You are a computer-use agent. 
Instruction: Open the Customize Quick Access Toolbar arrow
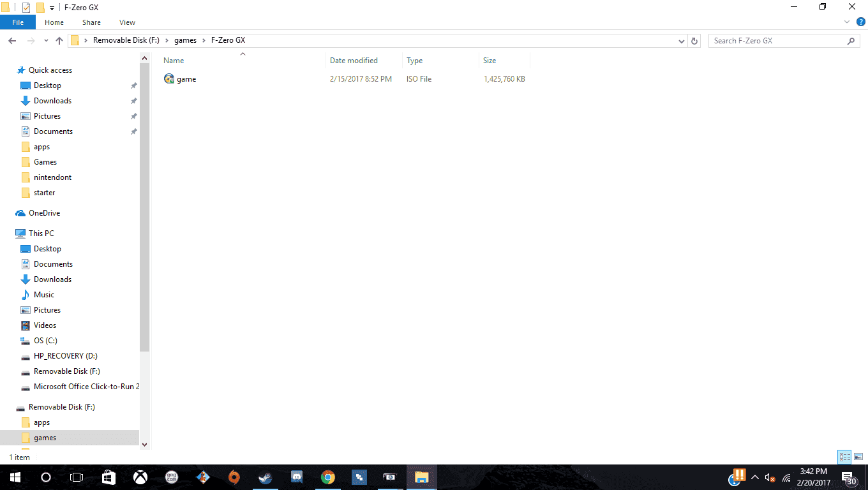[x=52, y=8]
